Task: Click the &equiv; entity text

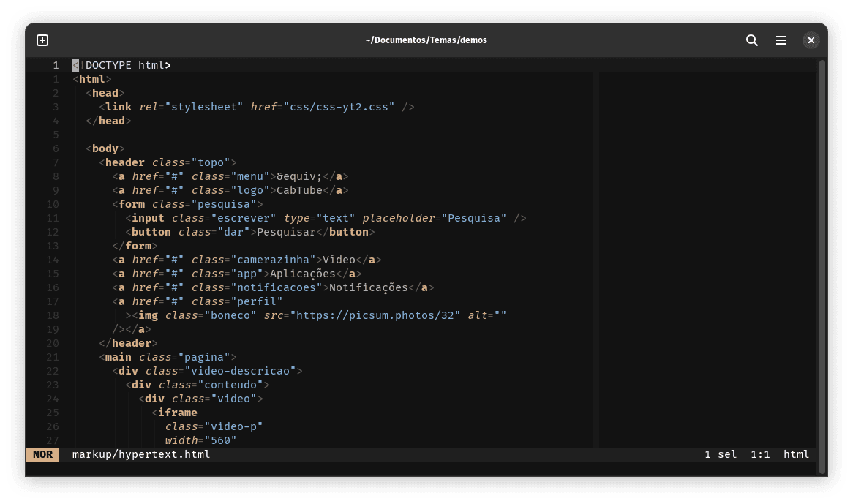Action: pos(299,177)
